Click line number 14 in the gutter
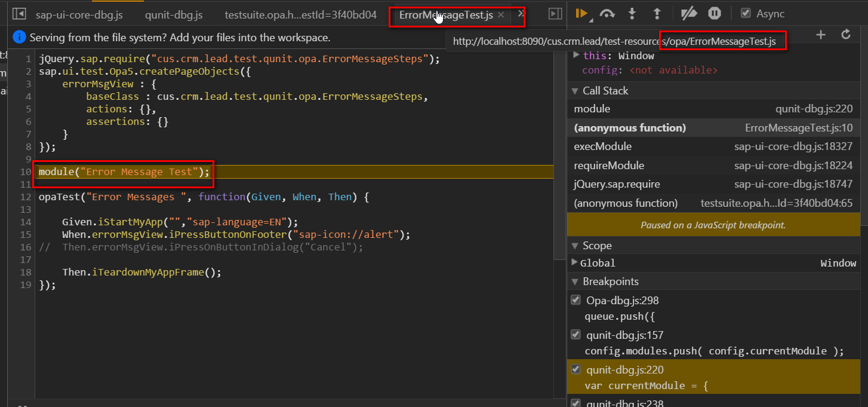 point(25,222)
